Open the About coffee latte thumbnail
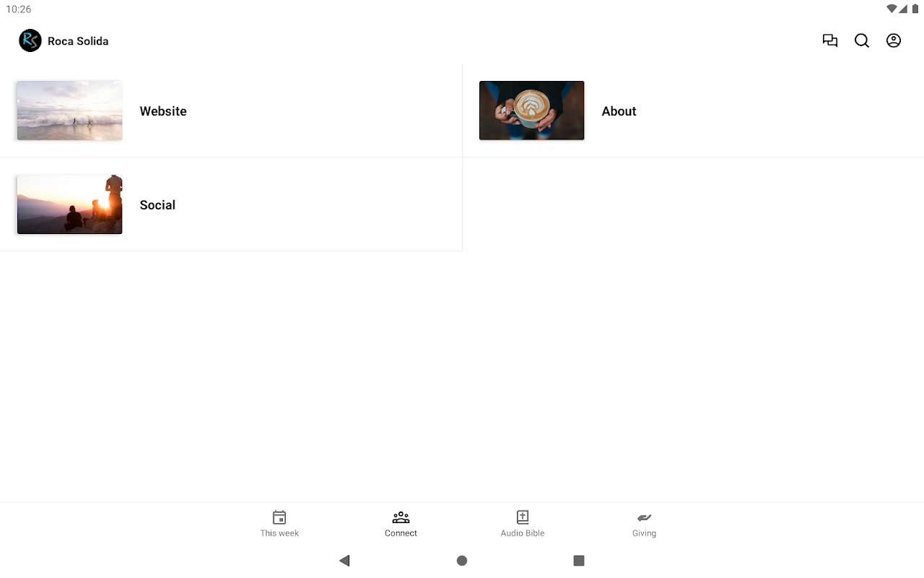Viewport: 924px width, 578px height. [531, 111]
